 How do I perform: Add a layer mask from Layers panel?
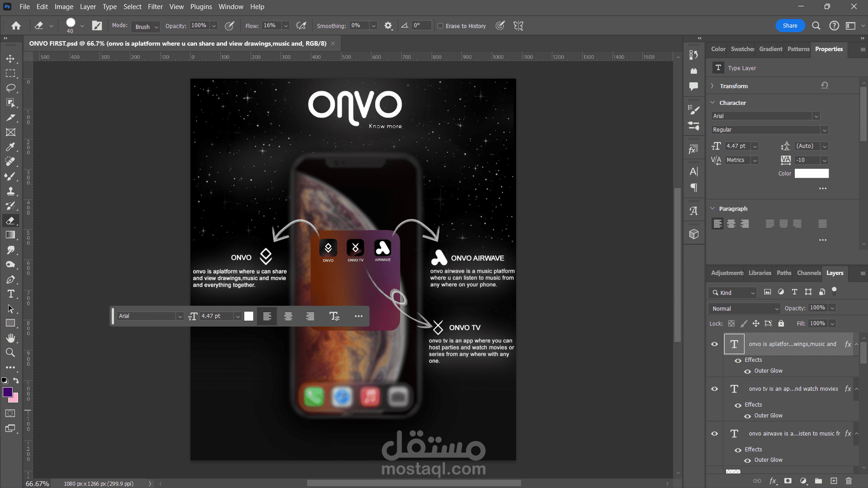point(788,481)
